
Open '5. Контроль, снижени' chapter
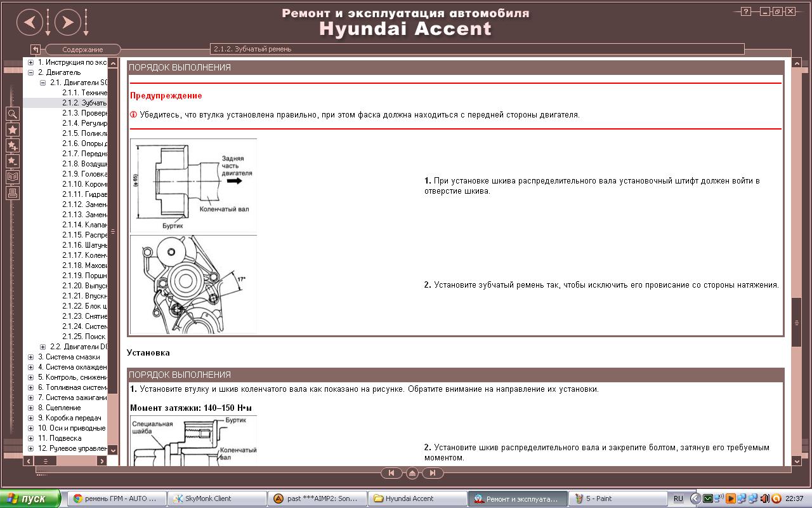[x=72, y=377]
